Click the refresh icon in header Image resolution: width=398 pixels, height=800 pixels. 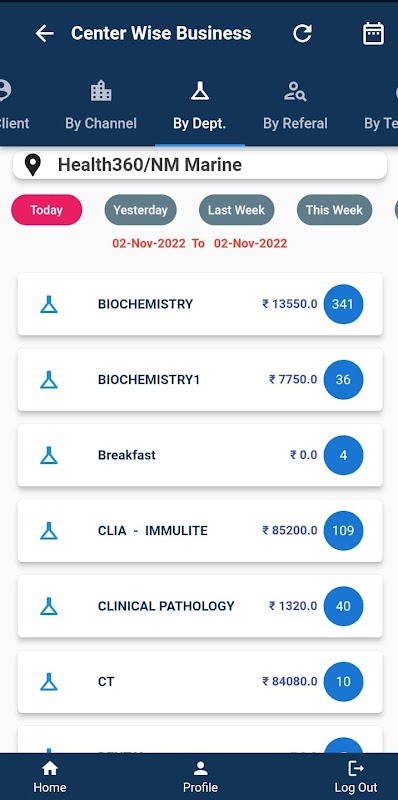(302, 34)
